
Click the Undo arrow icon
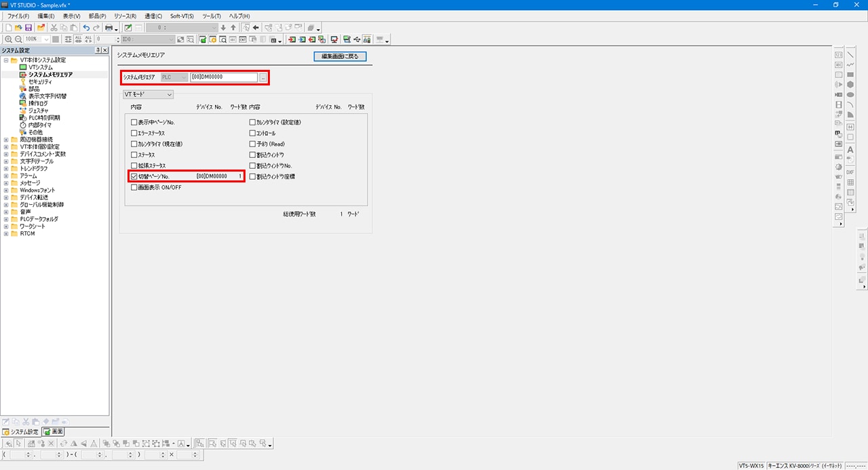pyautogui.click(x=86, y=28)
